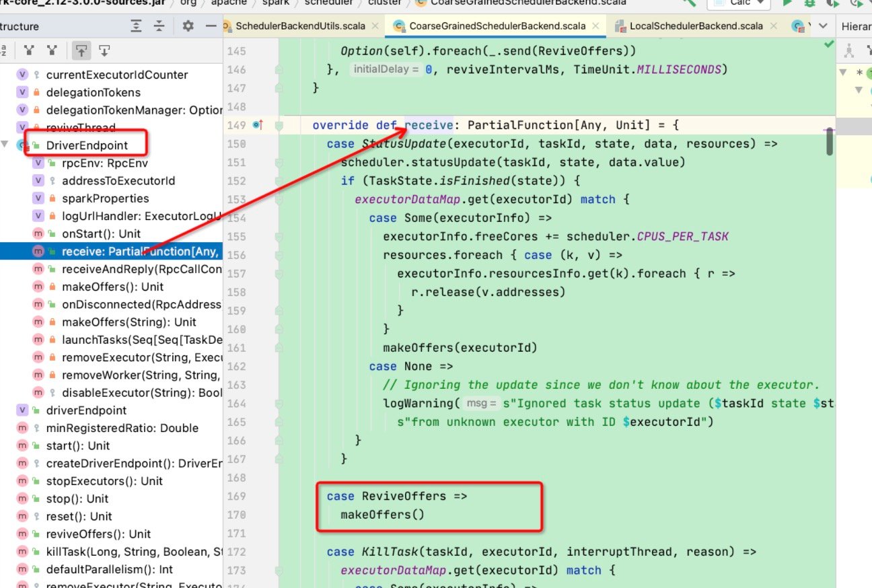Select reset(): Unit in Structure

pyautogui.click(x=79, y=516)
